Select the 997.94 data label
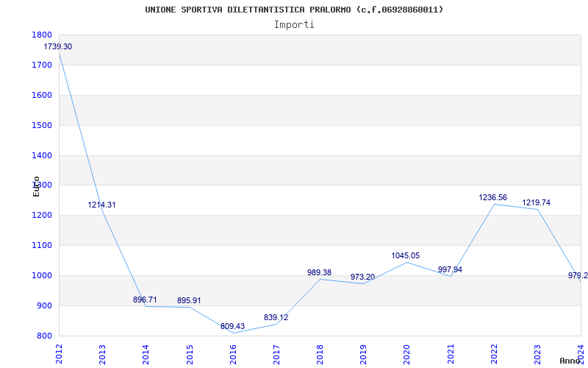 tap(450, 269)
